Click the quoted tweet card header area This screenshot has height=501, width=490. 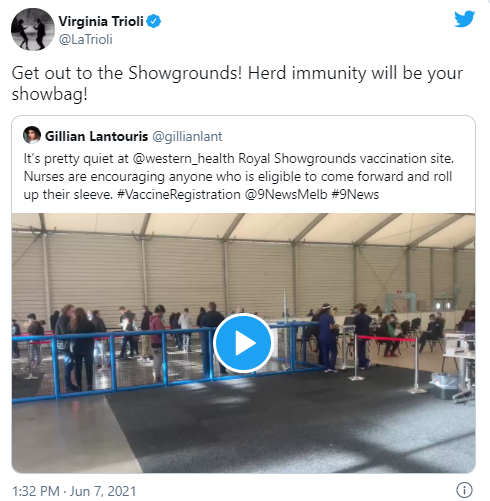coord(243,136)
